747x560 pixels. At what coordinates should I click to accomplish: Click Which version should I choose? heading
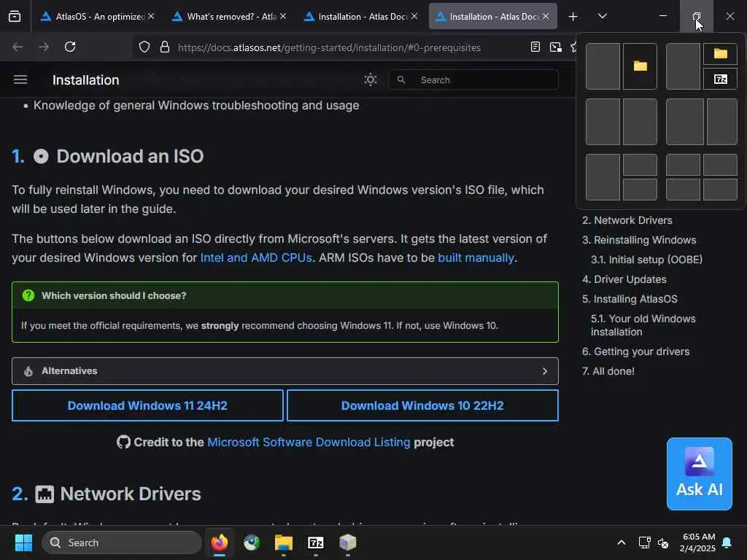114,295
